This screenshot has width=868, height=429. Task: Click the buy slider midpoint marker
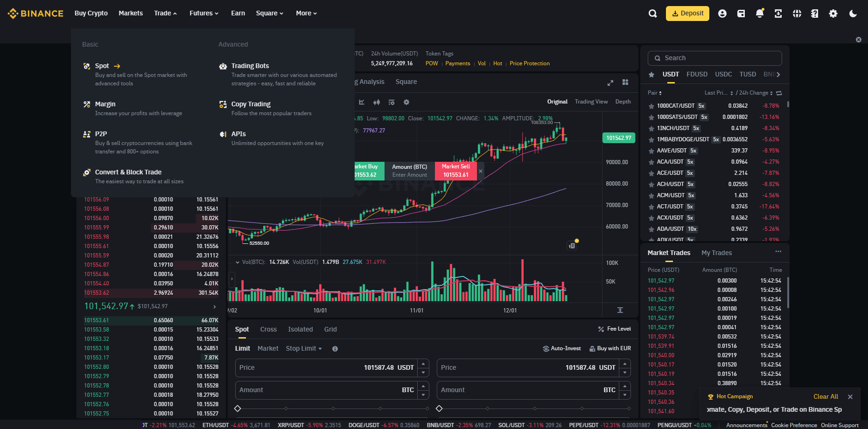click(x=333, y=408)
